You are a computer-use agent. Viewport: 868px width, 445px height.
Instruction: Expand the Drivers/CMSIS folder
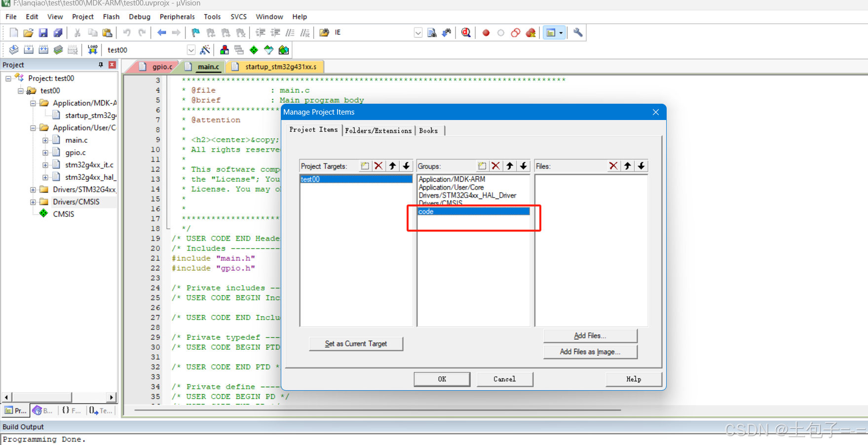click(x=33, y=202)
